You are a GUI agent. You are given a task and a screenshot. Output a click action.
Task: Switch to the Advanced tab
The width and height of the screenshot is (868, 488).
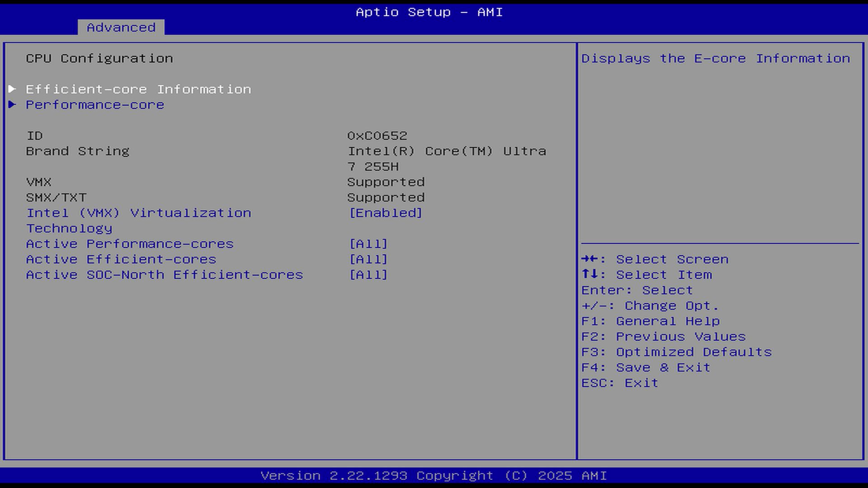pos(121,28)
